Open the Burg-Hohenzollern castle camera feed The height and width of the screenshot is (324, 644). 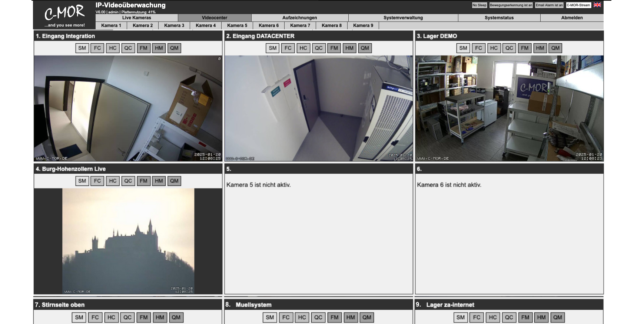pyautogui.click(x=128, y=241)
